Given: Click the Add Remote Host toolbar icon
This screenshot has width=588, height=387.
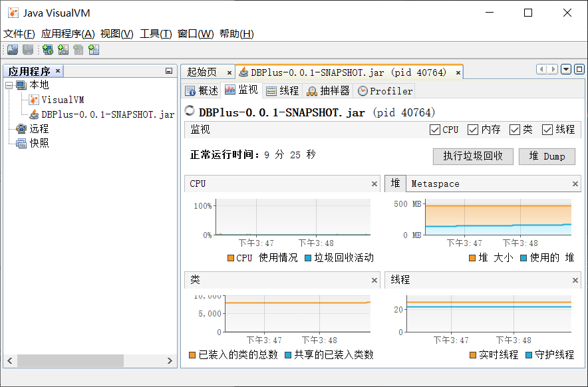Looking at the screenshot, I should click(x=48, y=49).
